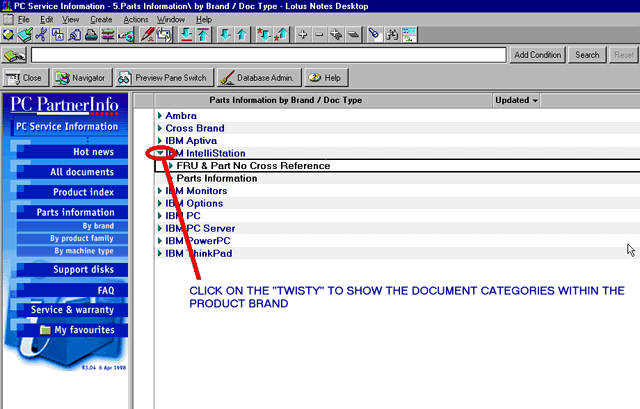Click the Database Admin. button
The width and height of the screenshot is (640, 409).
pos(258,77)
